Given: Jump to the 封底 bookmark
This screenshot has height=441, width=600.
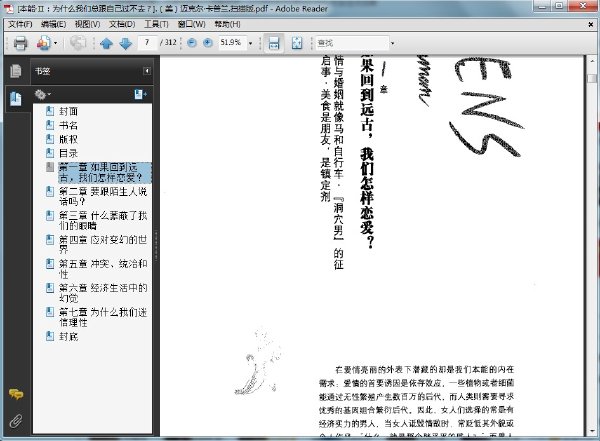Looking at the screenshot, I should [x=68, y=336].
